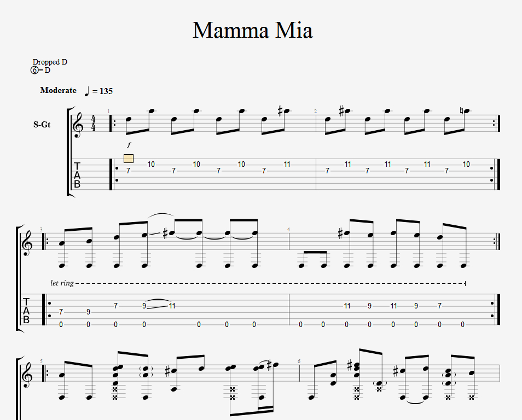Click the fret 11 slide target in measure 3
The height and width of the screenshot is (420, 522).
click(172, 306)
